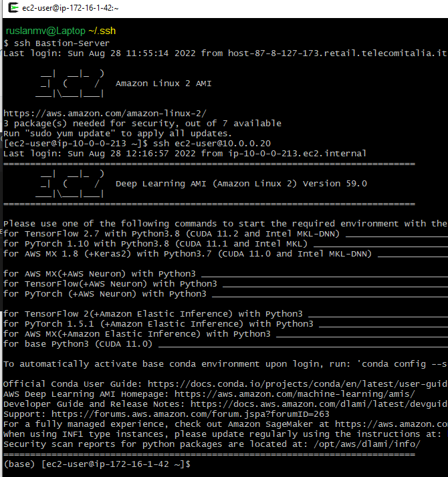Click the final (base) shell prompt line
448x477 pixels.
97,464
